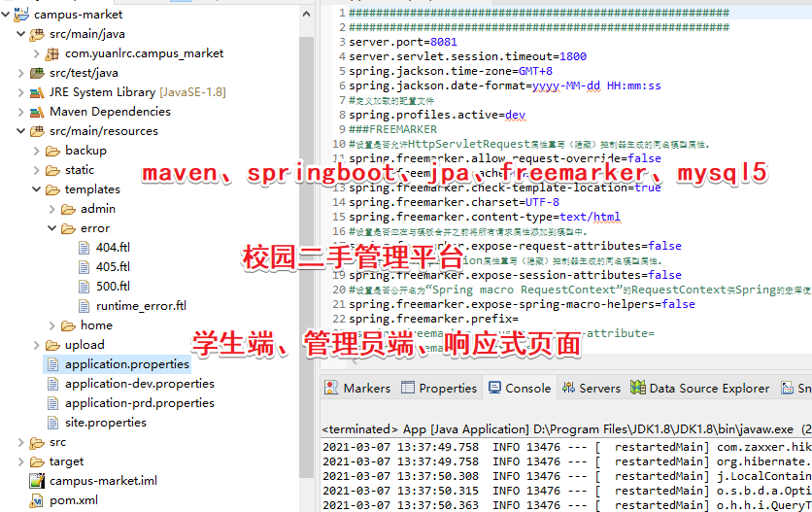Image resolution: width=812 pixels, height=512 pixels.
Task: Click the 404.ftl file icon
Action: point(84,248)
